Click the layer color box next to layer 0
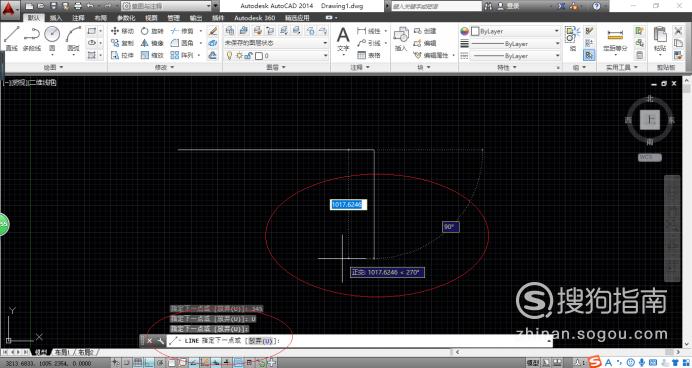692x368 pixels. (259, 56)
